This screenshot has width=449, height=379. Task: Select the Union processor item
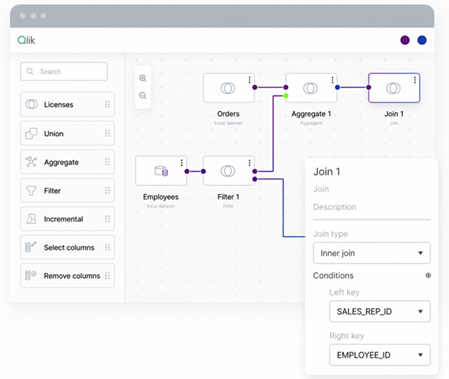[x=67, y=133]
